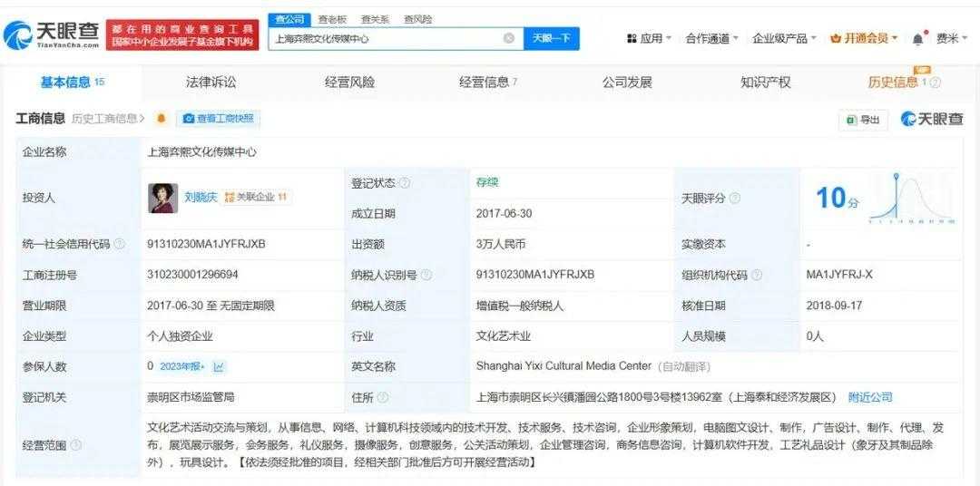Click help icon beside 经营范围
This screenshot has height=486, width=980.
[x=75, y=444]
